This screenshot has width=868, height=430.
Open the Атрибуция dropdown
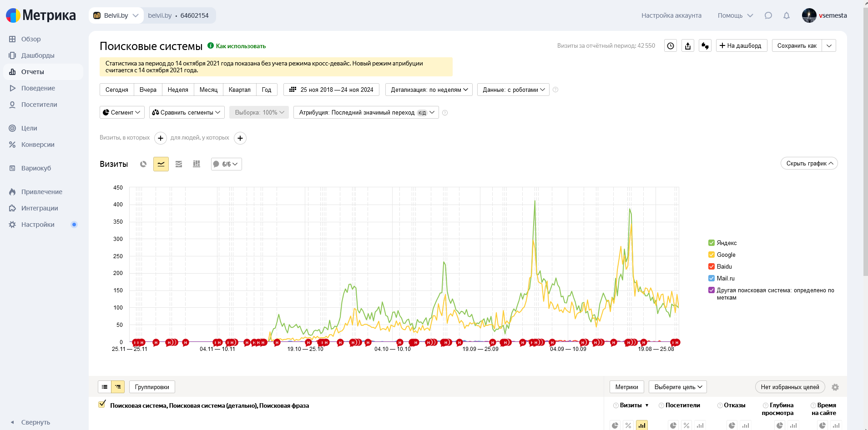(366, 112)
